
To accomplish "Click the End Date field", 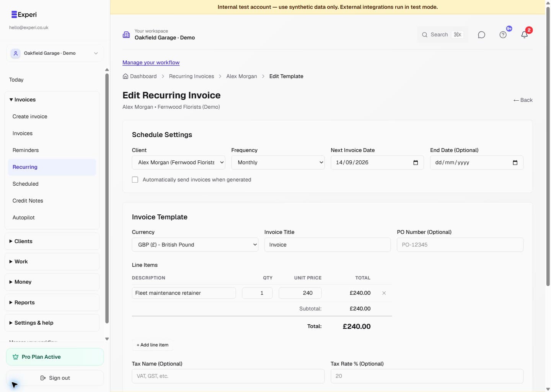I will coord(476,163).
